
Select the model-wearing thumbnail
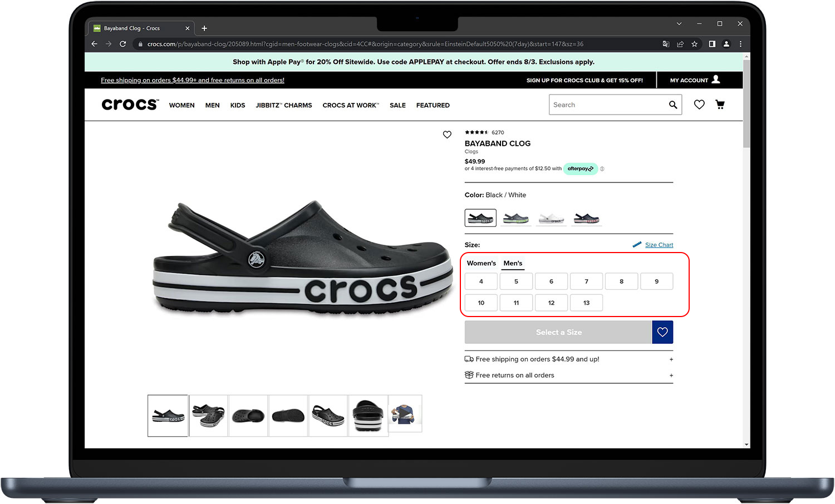coord(405,414)
